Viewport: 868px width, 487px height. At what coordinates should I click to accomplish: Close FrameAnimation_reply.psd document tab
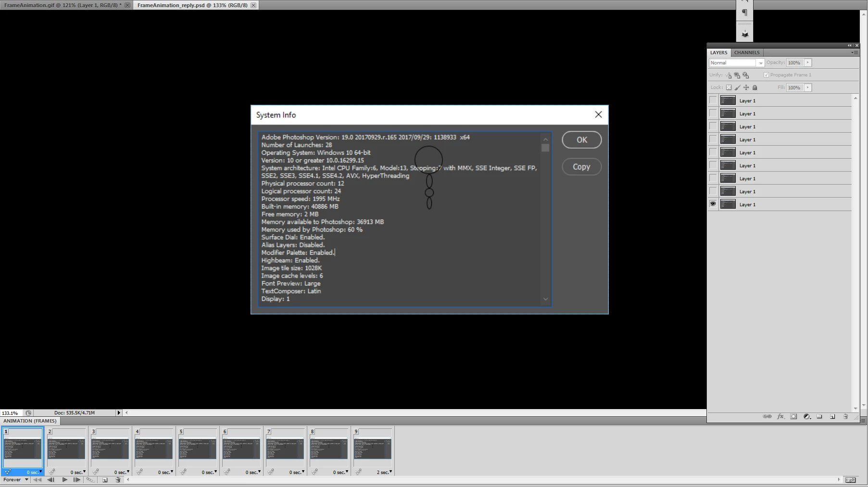(253, 5)
